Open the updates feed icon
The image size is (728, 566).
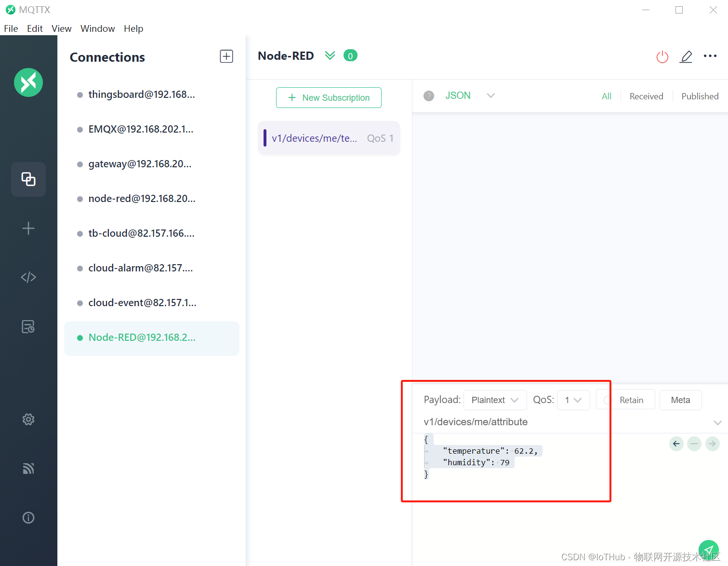click(28, 469)
